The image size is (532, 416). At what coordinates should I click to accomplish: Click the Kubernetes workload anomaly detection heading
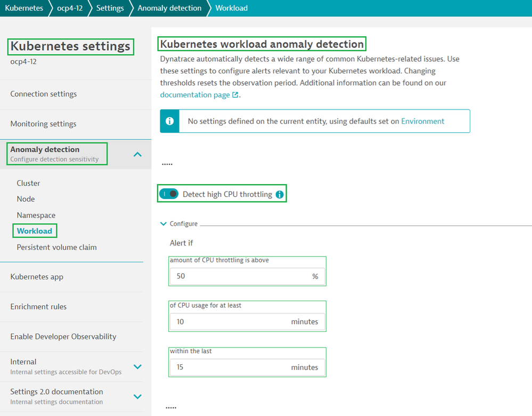pos(262,44)
